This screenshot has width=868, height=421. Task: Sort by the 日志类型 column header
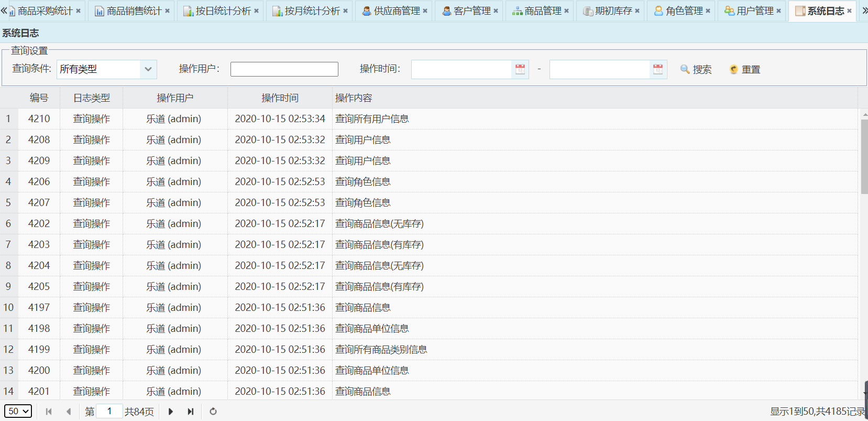[92, 98]
